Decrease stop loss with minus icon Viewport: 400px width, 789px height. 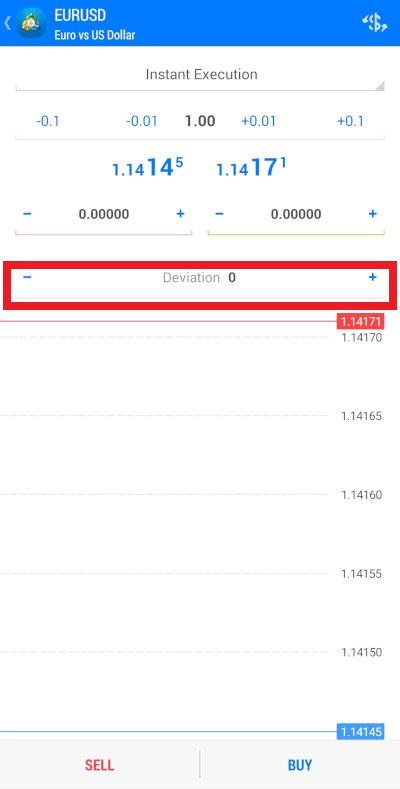27,214
